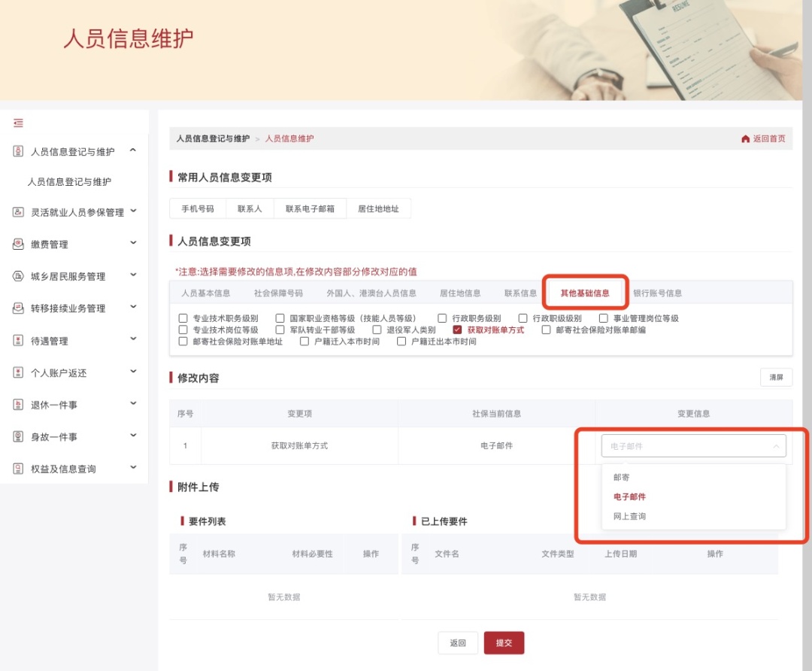The image size is (812, 671).
Task: Switch to the 银行账号信息 tab
Action: 660,293
